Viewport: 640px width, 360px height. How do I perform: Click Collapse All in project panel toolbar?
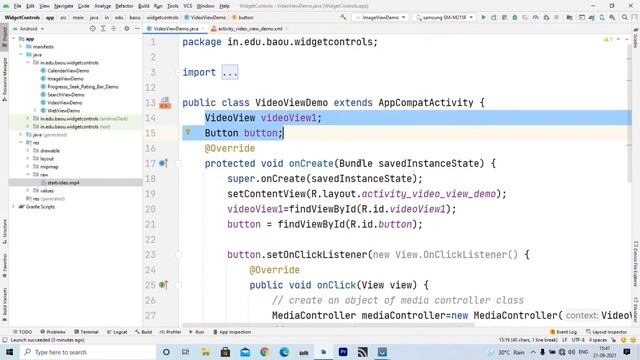(114, 29)
